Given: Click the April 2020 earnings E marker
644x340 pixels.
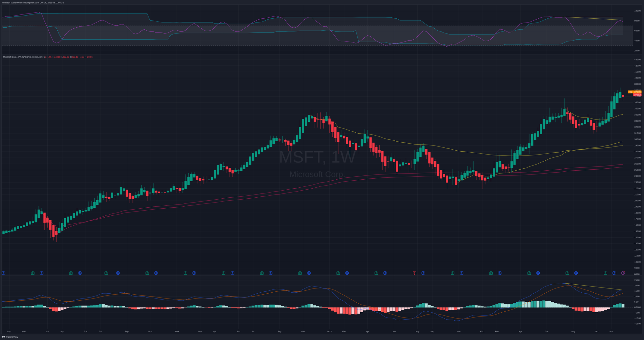Looking at the screenshot, I should point(71,273).
